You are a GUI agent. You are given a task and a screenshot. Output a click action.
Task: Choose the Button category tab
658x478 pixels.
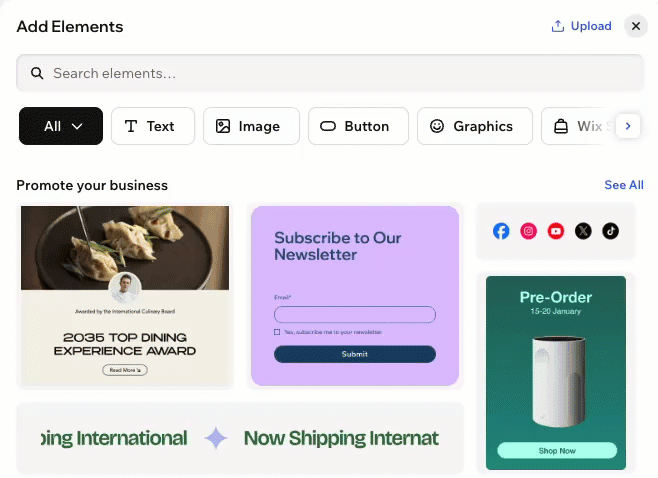[358, 126]
